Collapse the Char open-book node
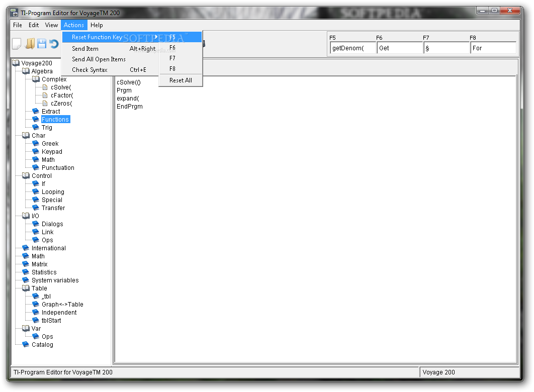Screen dimensions: 534x392 [x=26, y=135]
